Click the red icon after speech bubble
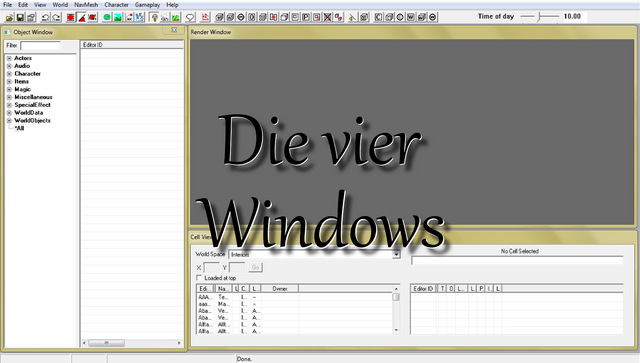The width and height of the screenshot is (640, 363). (205, 17)
